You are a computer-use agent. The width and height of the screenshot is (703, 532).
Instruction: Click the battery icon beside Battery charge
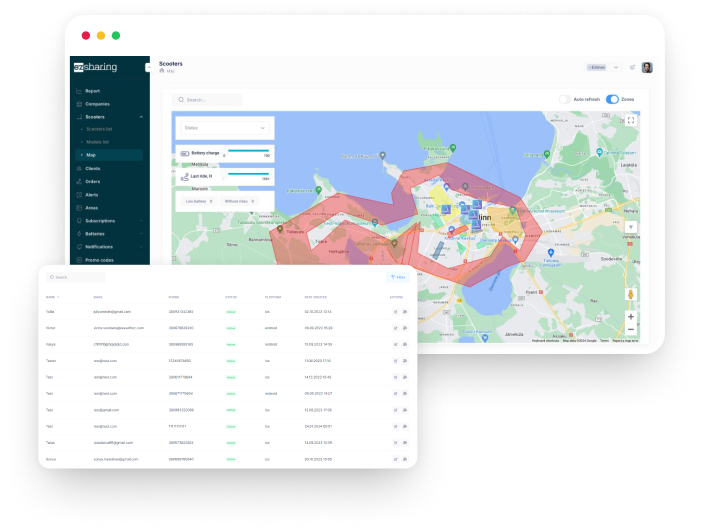point(184,153)
